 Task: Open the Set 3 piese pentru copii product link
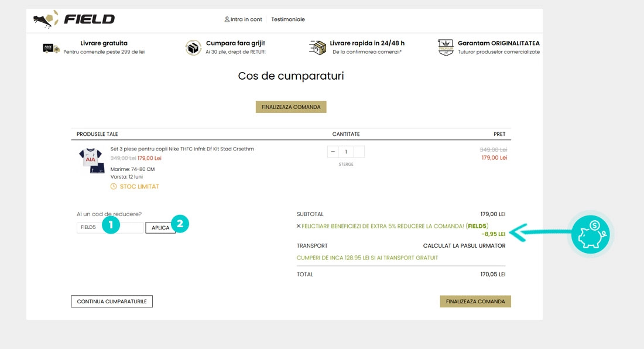(x=182, y=149)
